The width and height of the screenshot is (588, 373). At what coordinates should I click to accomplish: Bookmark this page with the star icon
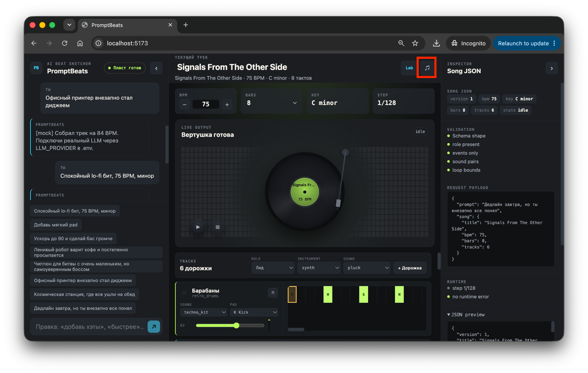(x=415, y=43)
